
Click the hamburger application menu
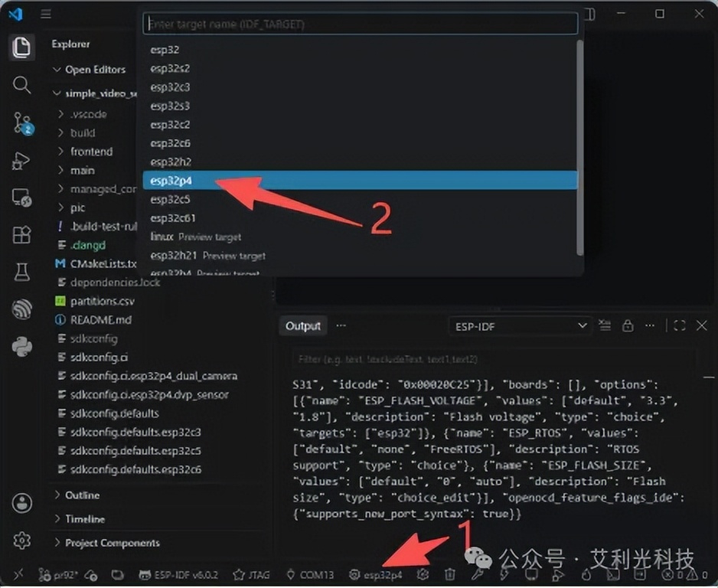[x=46, y=15]
